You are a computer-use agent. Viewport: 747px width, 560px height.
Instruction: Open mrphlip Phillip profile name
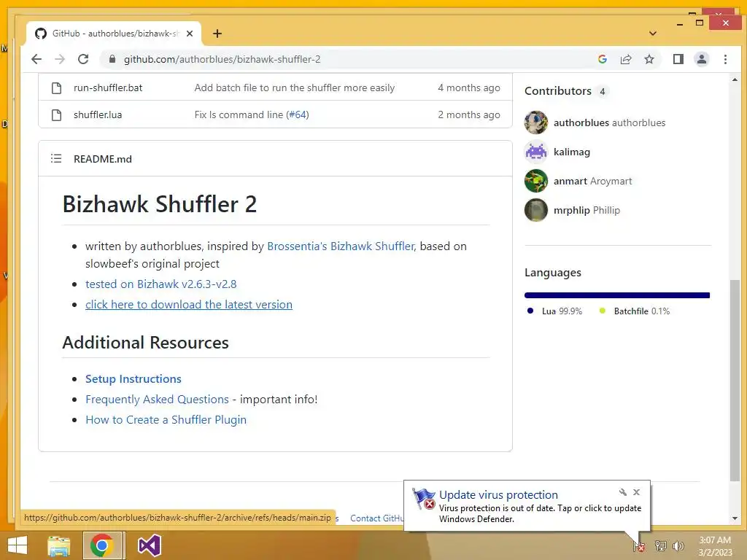(x=587, y=211)
